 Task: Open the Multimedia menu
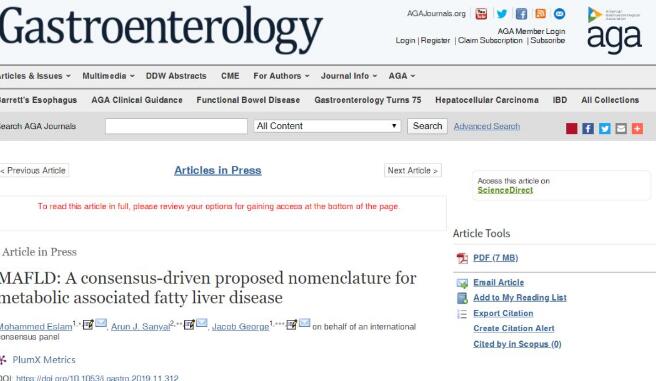(x=108, y=76)
